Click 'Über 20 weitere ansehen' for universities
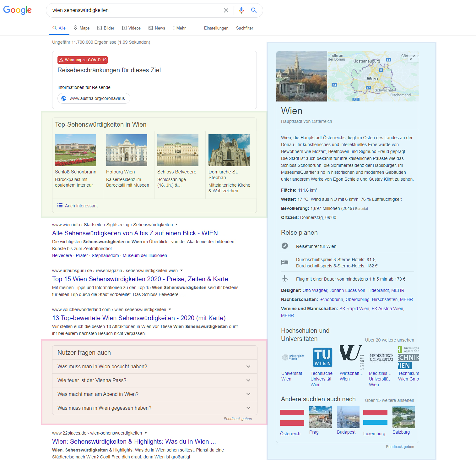 (x=389, y=340)
